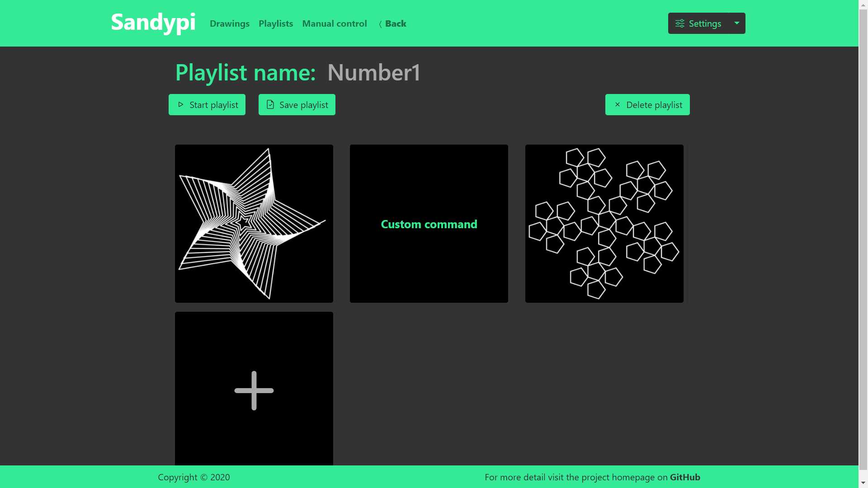Select the Custom command playlist element
Screen dimensions: 868x488
click(429, 224)
